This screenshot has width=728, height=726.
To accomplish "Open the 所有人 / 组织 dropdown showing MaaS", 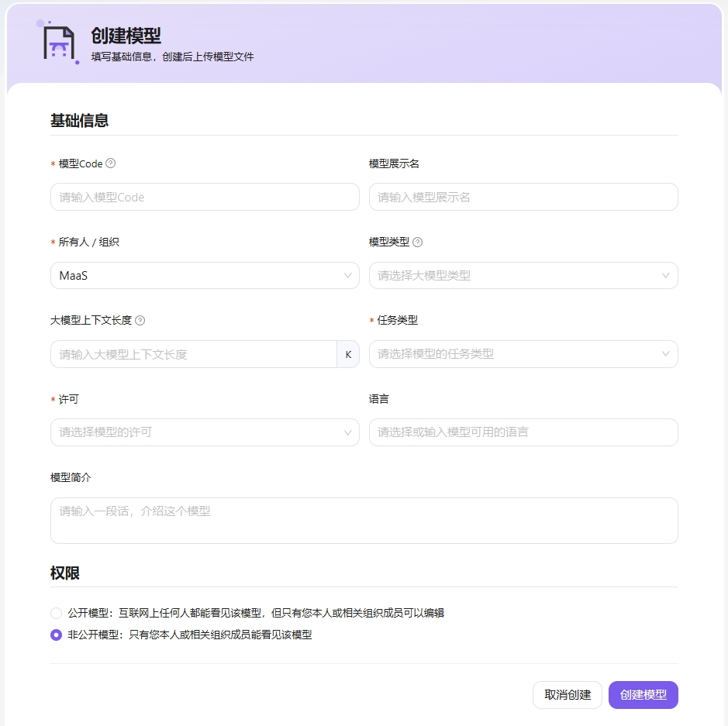I will tap(205, 276).
